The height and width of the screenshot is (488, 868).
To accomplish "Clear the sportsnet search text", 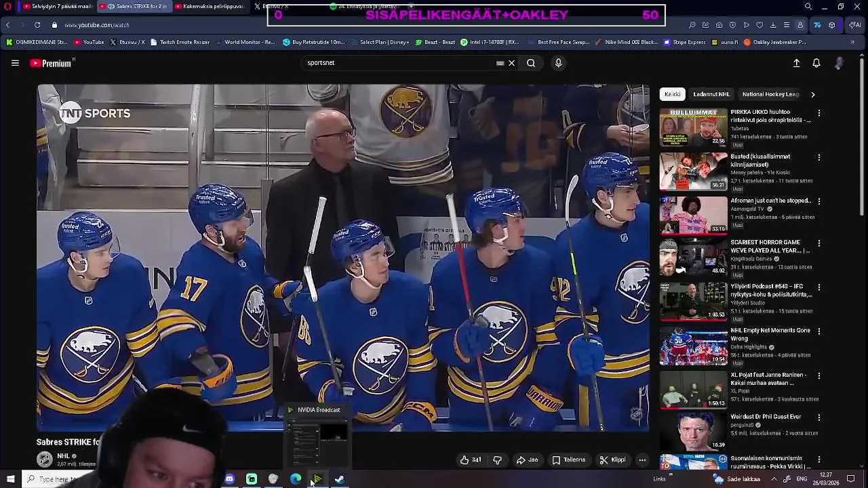I will click(511, 63).
